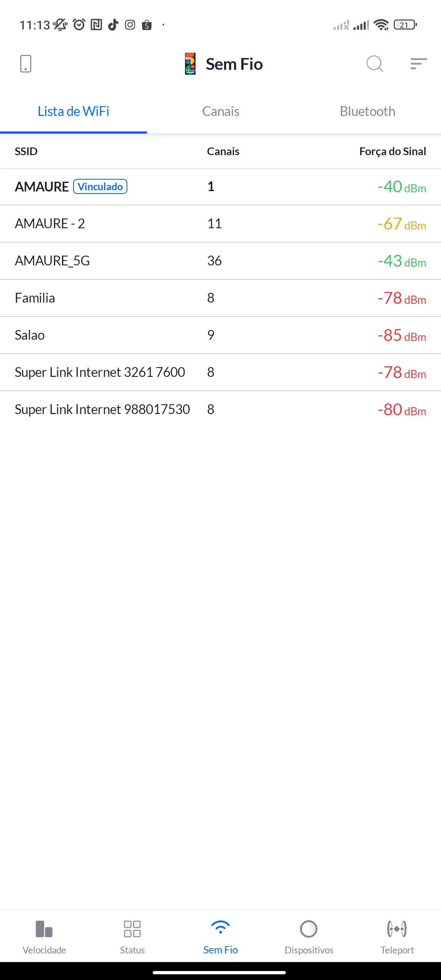Tap the Pixel phone thumbnail beside Sem Fio

[x=190, y=64]
